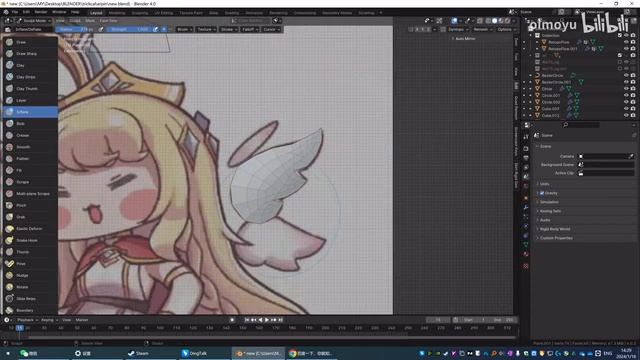Viewport: 640px width, 360px height.
Task: Toggle visibility of RetopoFlow object
Action: (x=626, y=42)
